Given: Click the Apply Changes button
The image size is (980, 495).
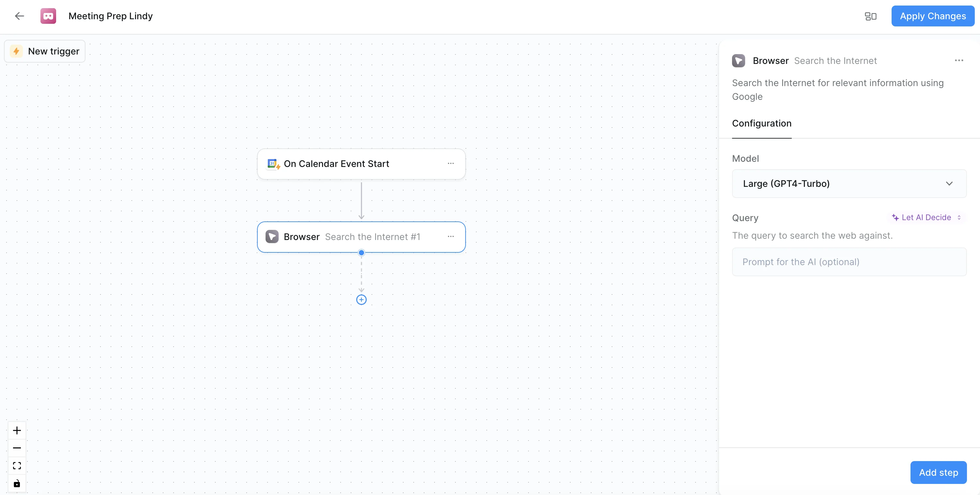Looking at the screenshot, I should 932,16.
